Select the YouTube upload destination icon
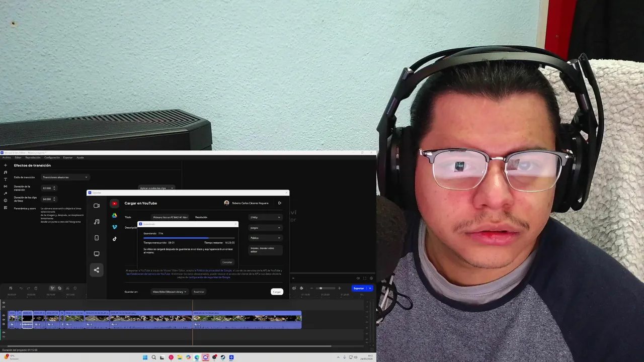Viewport: 644px width, 362px height. tap(115, 204)
